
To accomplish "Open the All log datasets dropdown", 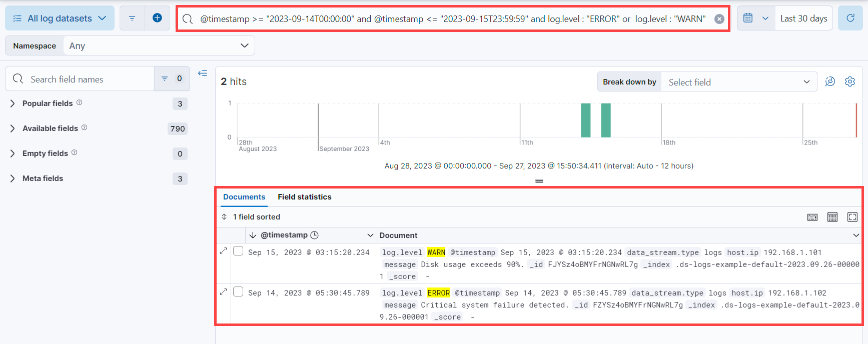I will [x=60, y=18].
